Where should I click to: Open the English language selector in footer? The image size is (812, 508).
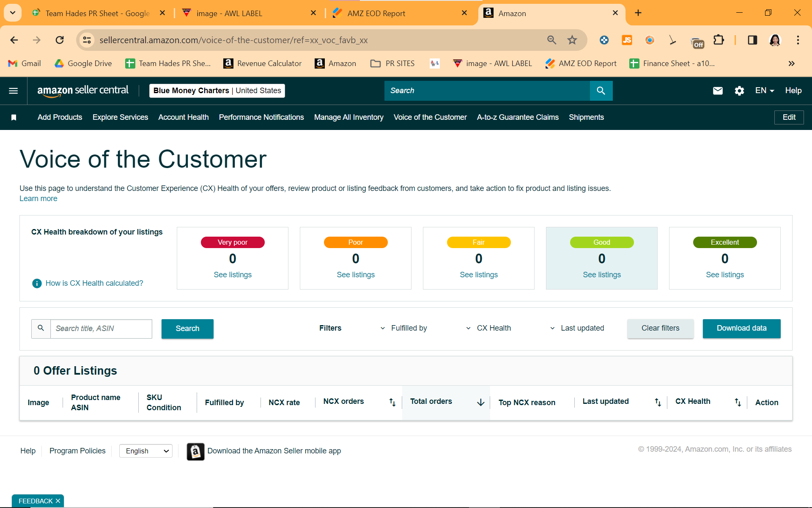146,451
